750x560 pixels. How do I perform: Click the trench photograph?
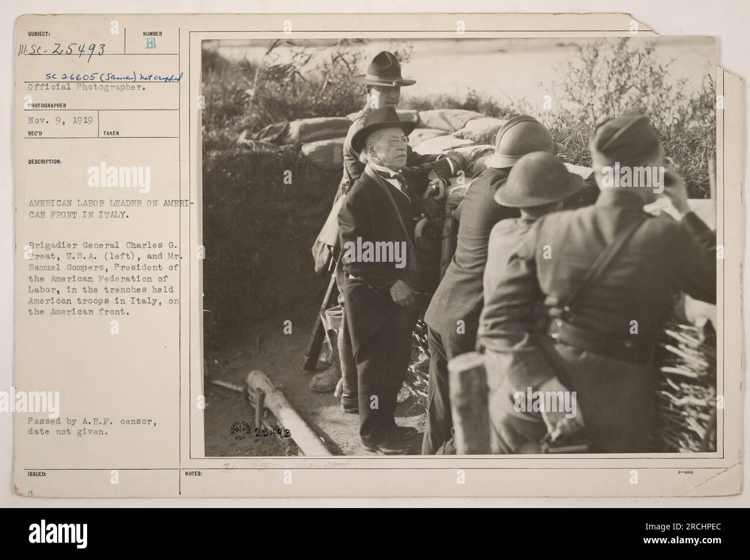(x=460, y=247)
